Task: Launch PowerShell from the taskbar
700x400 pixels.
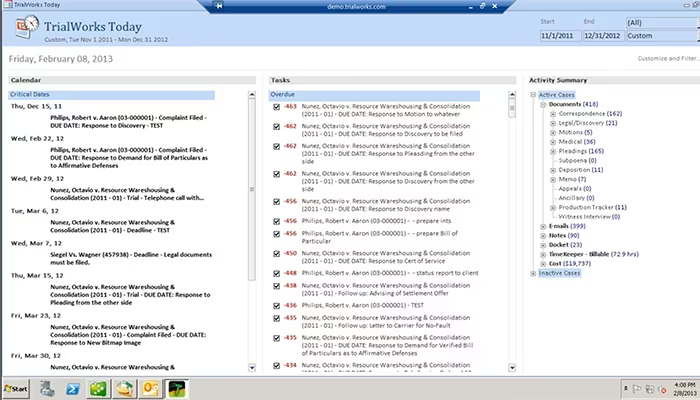Action: [73, 389]
